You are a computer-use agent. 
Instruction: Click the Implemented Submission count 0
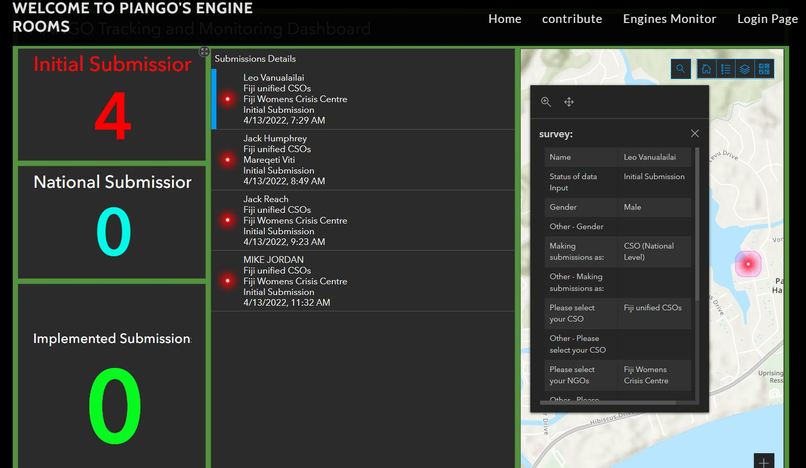click(115, 406)
